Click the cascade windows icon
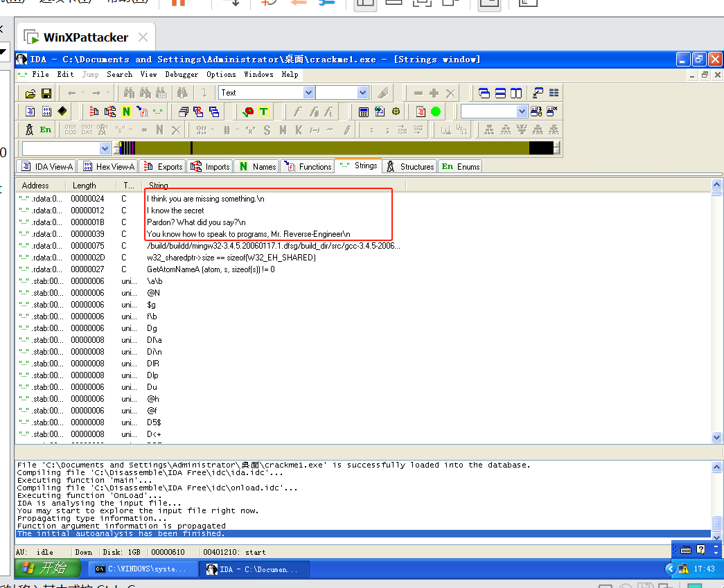Image resolution: width=724 pixels, height=588 pixels. [484, 93]
